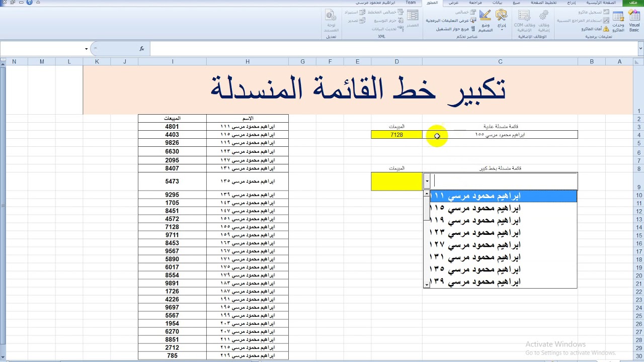This screenshot has height=362, width=644.
Task: Open the File tab (ملف)
Action: click(633, 3)
